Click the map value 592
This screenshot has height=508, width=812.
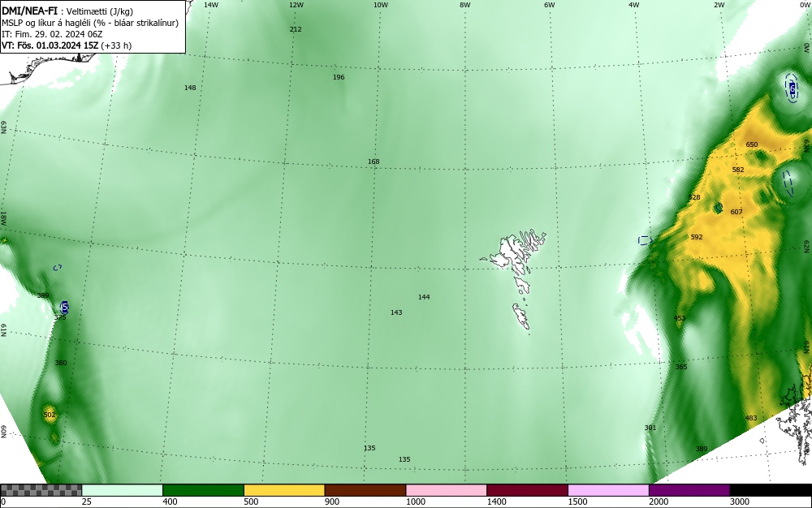pyautogui.click(x=697, y=238)
